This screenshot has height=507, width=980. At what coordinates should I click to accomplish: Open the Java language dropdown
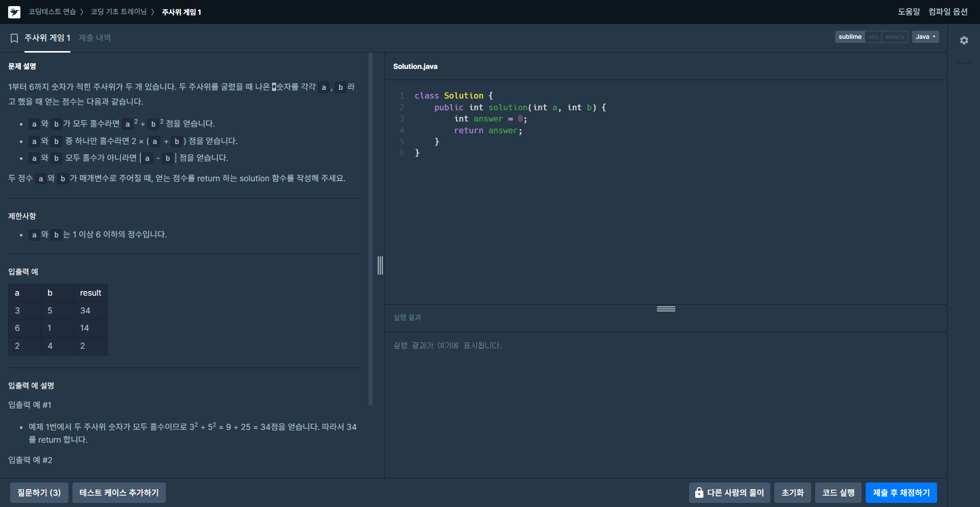tap(925, 37)
